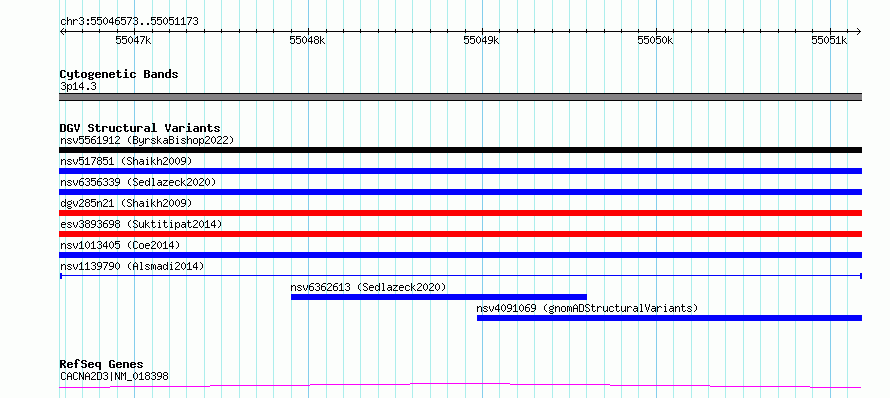Click the 55049k ruler label
Viewport: 890px width, 398px height.
point(481,40)
